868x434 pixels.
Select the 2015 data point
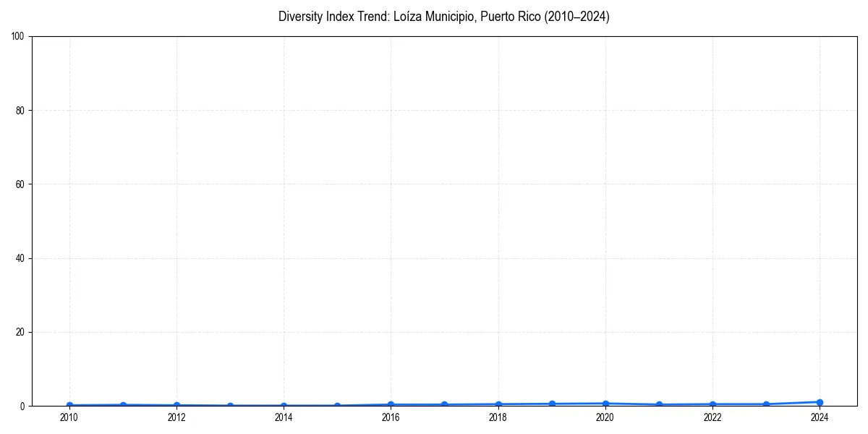pos(336,405)
